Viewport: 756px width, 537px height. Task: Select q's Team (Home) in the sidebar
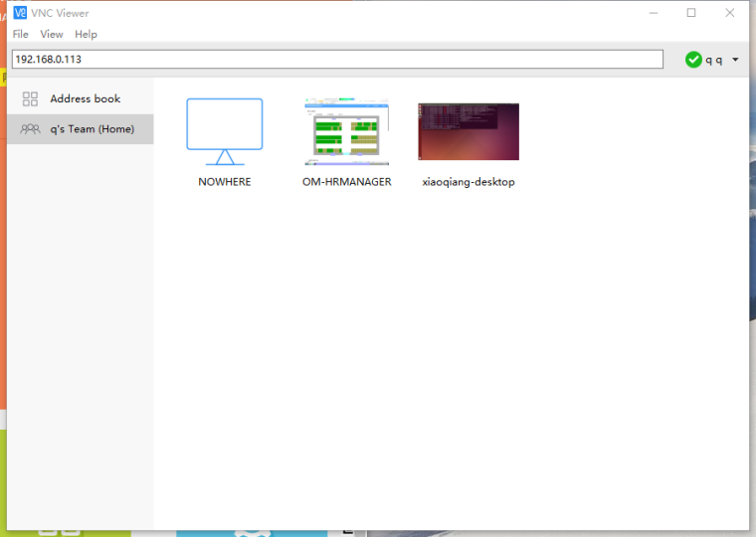[x=81, y=129]
